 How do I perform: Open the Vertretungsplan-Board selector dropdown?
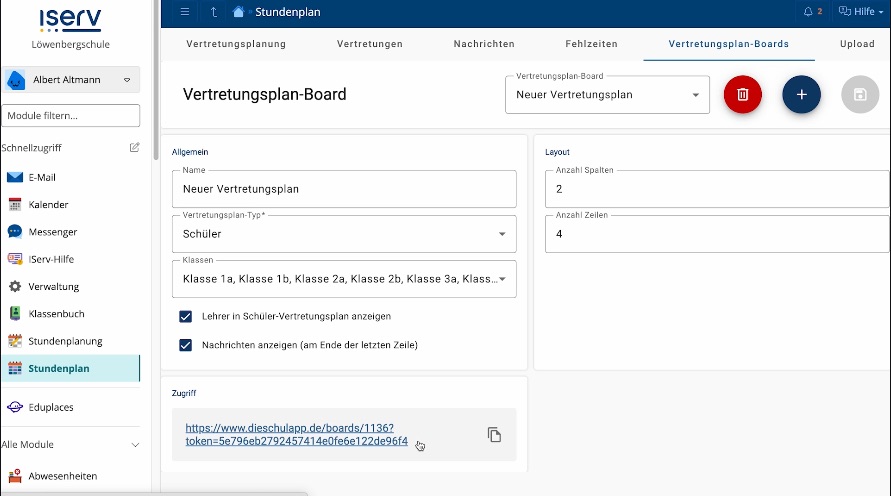tap(607, 95)
